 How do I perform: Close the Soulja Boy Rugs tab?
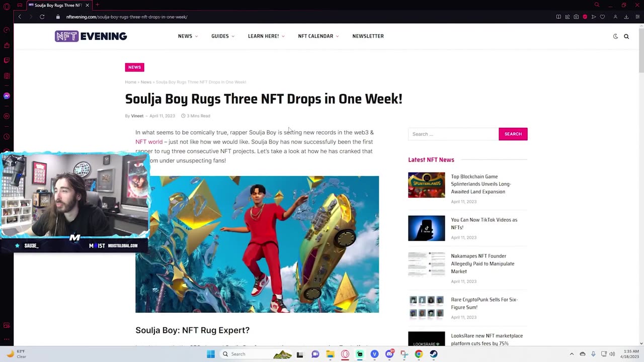(x=87, y=5)
